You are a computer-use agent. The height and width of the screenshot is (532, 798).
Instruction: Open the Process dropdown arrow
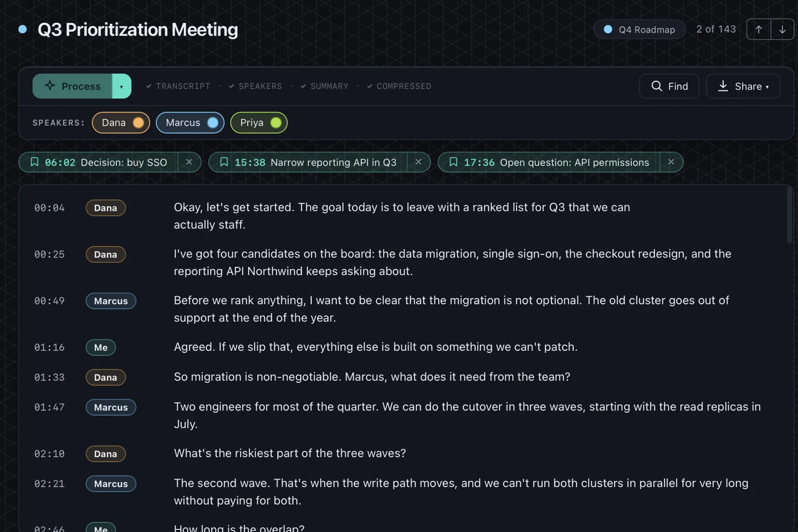[122, 86]
